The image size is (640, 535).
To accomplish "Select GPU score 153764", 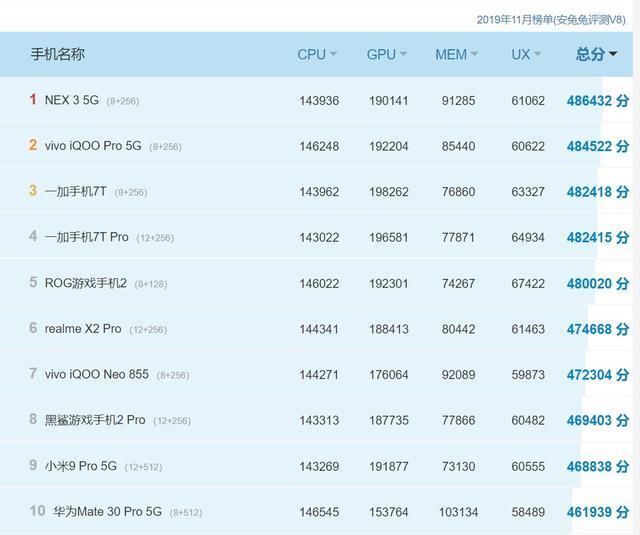I will point(389,512).
